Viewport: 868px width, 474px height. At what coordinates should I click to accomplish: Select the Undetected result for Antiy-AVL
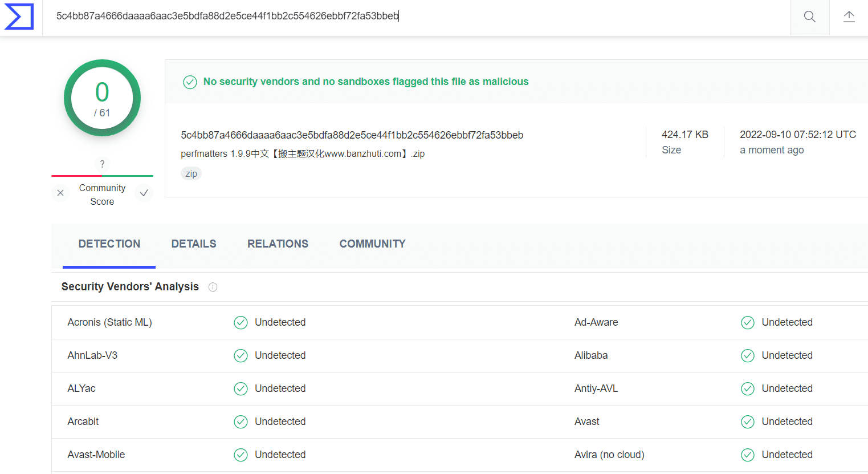tap(787, 389)
